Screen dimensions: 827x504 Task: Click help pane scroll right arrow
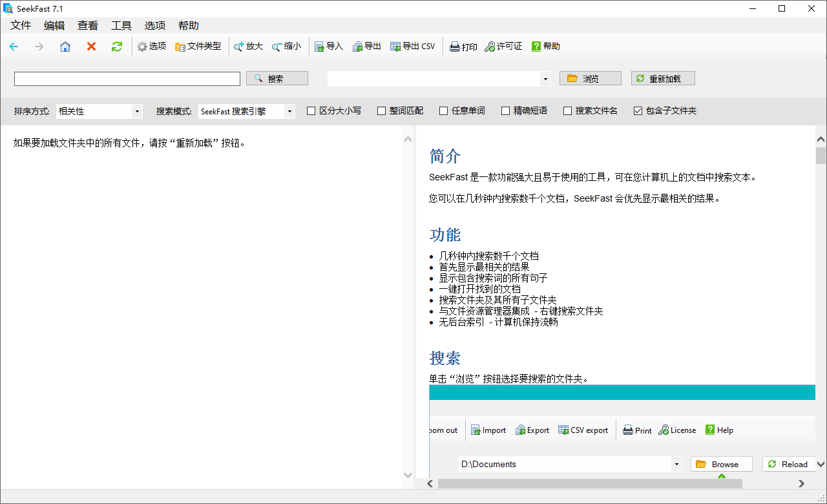pos(802,483)
